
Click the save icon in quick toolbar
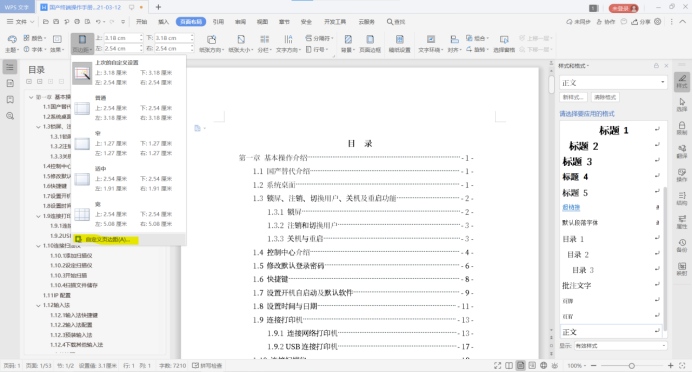point(56,21)
